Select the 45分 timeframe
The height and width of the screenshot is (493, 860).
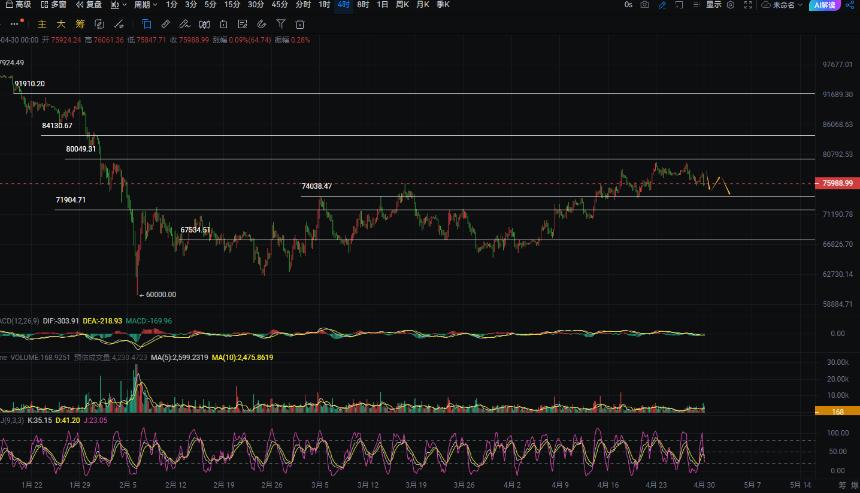(x=280, y=4)
